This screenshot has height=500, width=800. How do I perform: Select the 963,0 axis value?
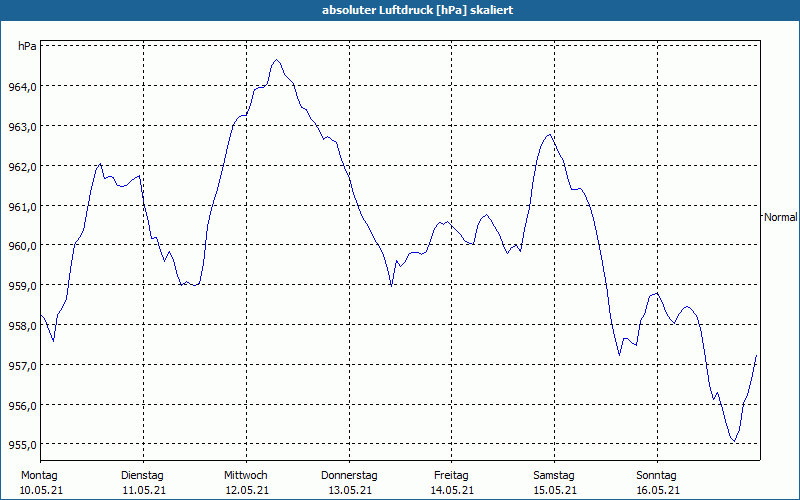click(22, 127)
